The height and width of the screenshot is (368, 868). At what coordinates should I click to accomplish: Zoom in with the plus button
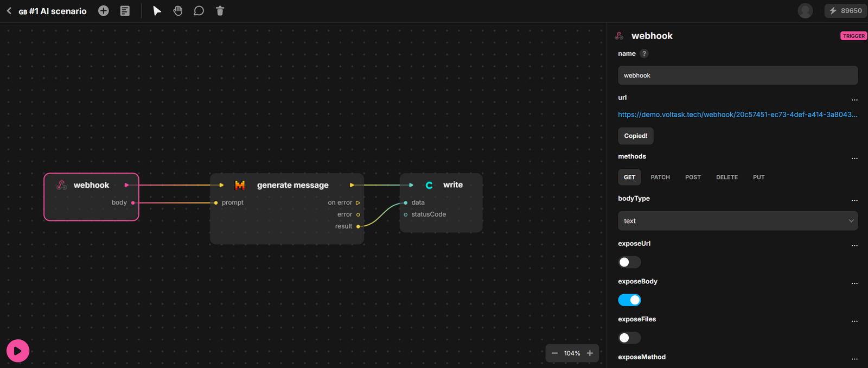(x=590, y=353)
